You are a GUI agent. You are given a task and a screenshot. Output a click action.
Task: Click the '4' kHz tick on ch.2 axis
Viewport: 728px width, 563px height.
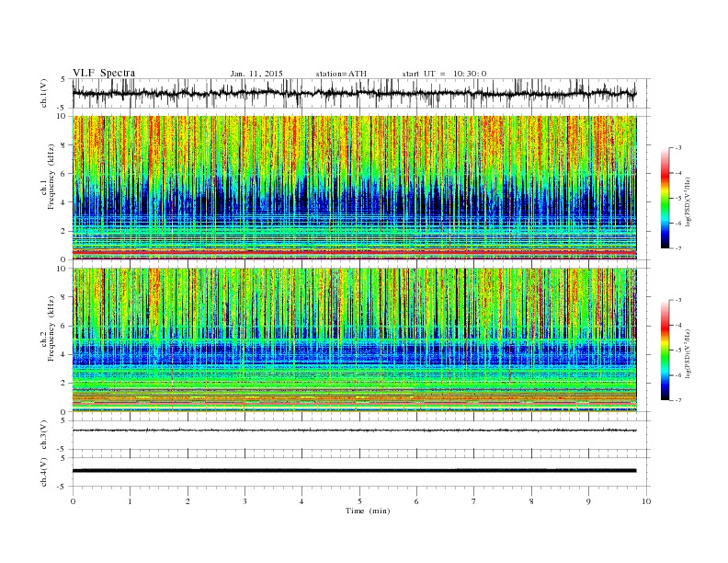[63, 354]
